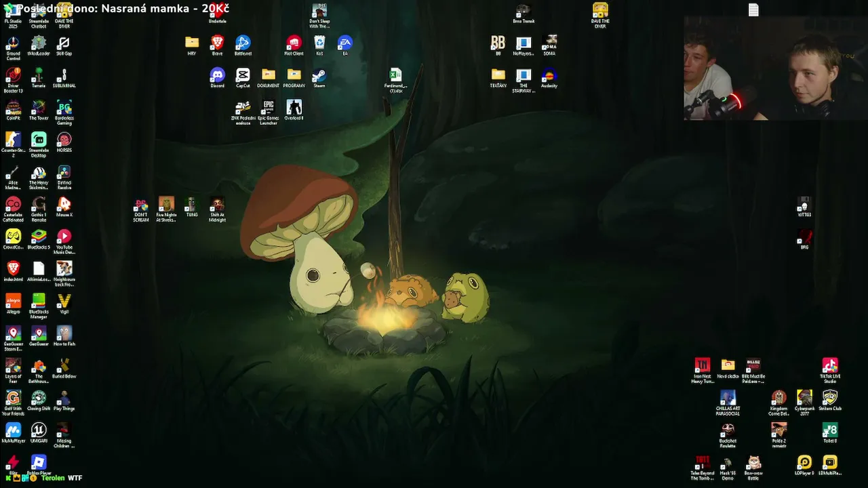The width and height of the screenshot is (868, 488).
Task: Open BlueStacks 5
Action: [x=39, y=240]
